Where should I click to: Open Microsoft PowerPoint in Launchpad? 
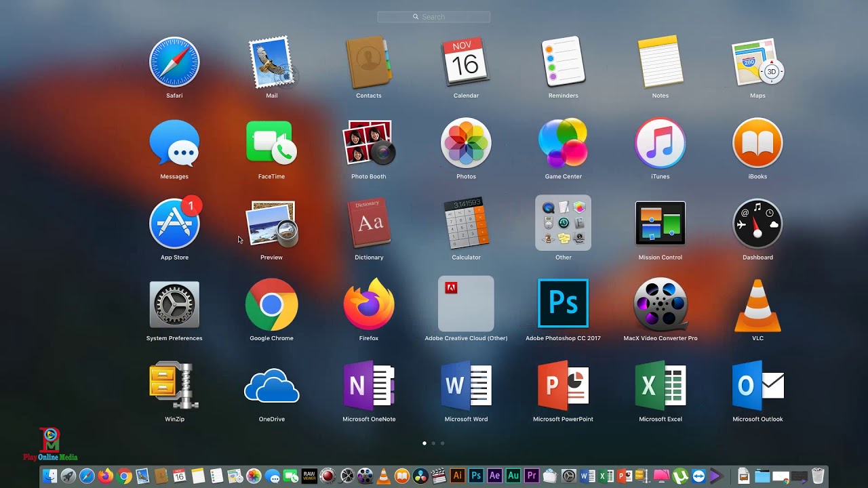(563, 385)
